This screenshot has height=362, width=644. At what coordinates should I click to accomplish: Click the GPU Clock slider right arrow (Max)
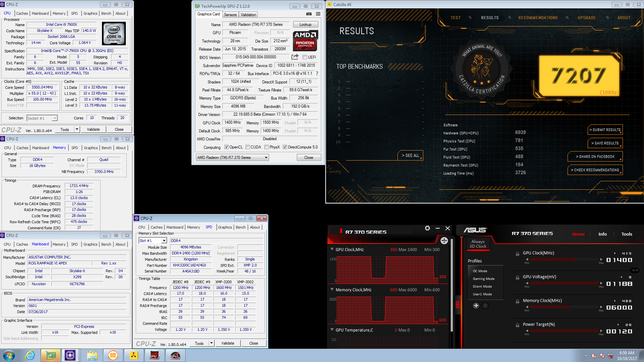click(x=601, y=259)
